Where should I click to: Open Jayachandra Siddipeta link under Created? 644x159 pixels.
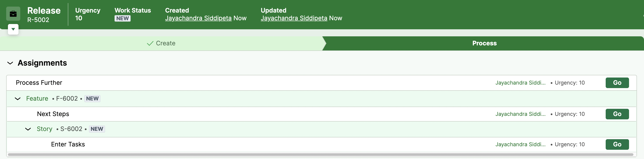coord(198,18)
